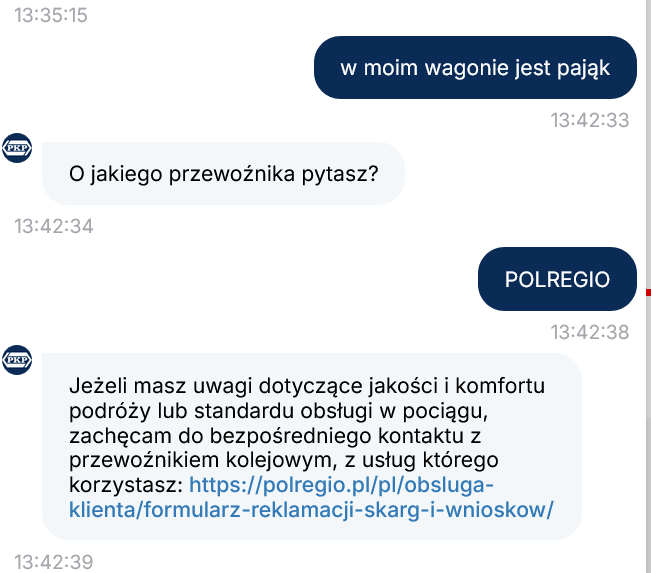
Task: Click the word 'pająk' in the user message
Action: click(583, 69)
